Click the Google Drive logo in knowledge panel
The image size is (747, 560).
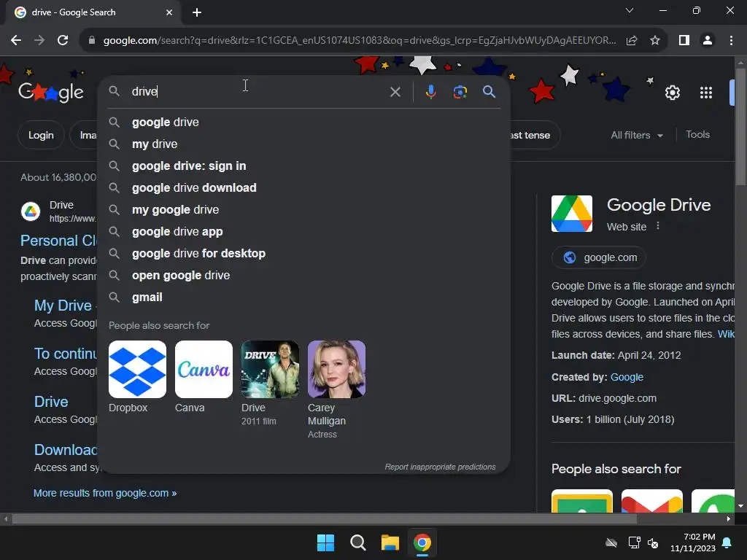(x=572, y=214)
